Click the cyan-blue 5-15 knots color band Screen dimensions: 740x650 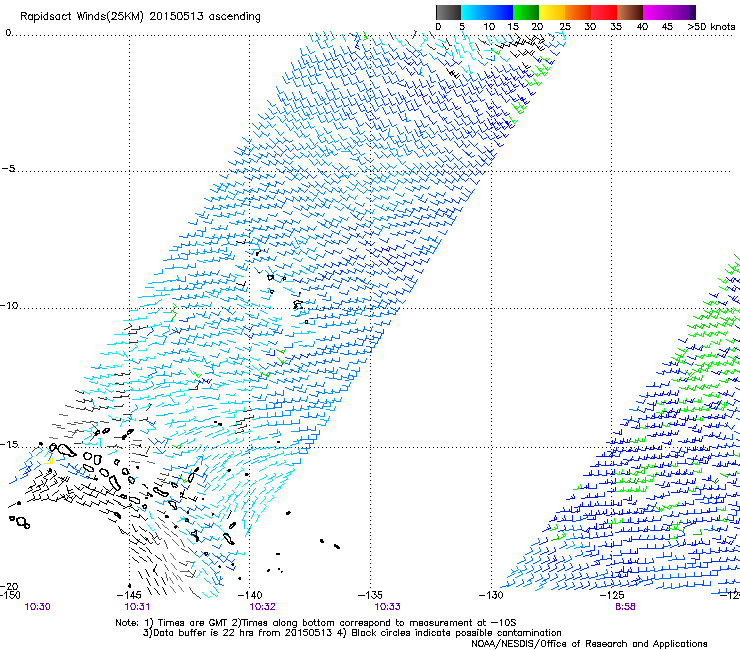487,12
